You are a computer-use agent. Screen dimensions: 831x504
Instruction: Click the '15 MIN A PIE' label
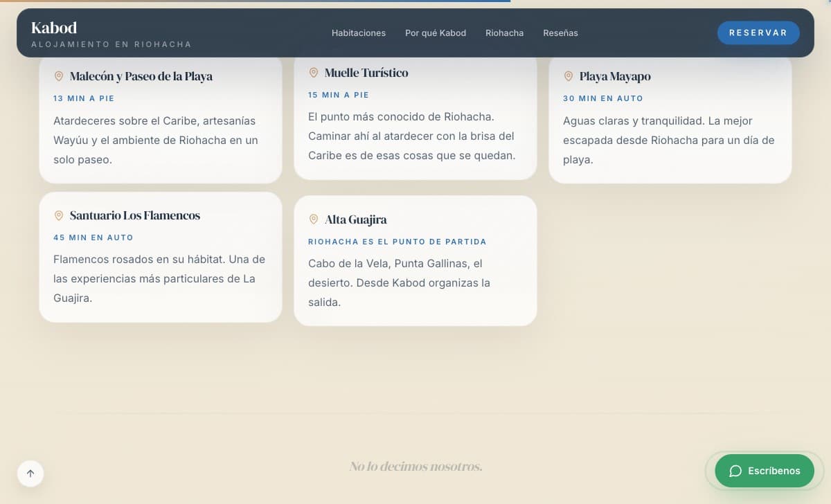(x=339, y=95)
